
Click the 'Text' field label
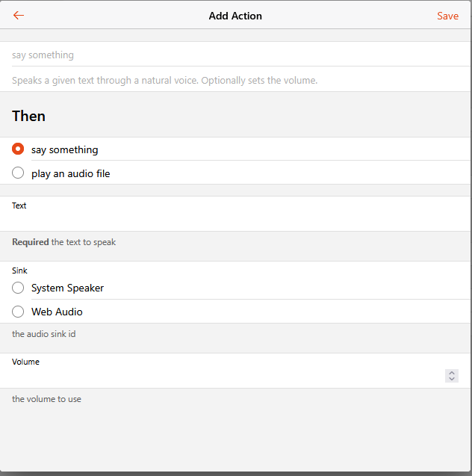coord(19,205)
